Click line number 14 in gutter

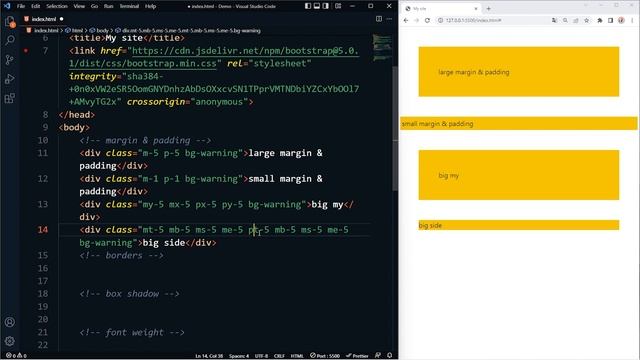coord(42,230)
